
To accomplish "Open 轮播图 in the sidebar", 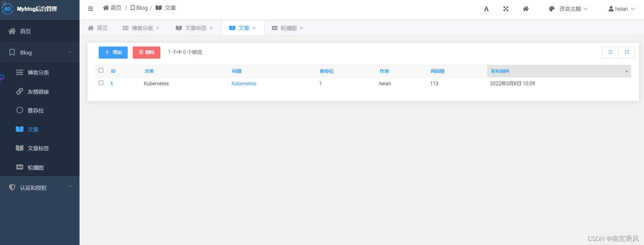I will pyautogui.click(x=40, y=167).
